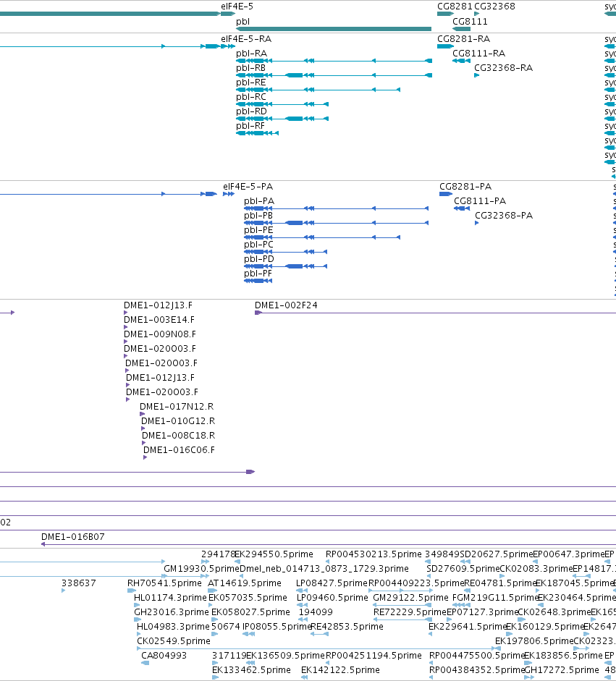Open EST GH17272.5prime

pos(562,669)
